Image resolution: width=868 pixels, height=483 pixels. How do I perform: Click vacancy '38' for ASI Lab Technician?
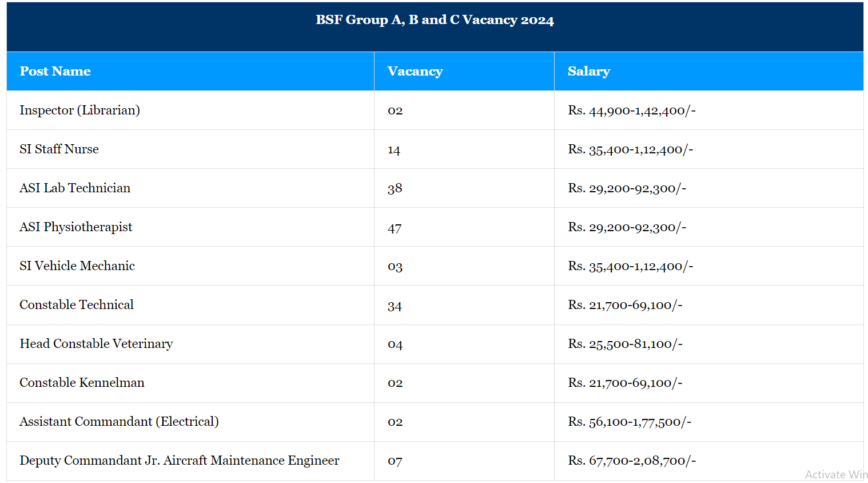click(x=395, y=188)
